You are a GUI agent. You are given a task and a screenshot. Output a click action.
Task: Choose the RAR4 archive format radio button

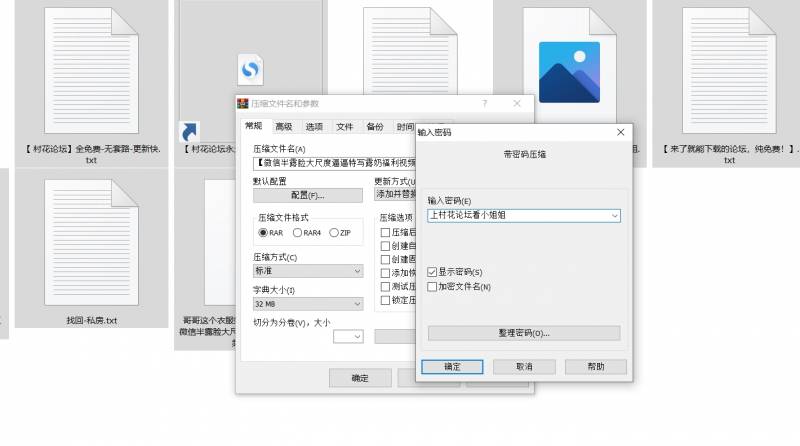[298, 232]
